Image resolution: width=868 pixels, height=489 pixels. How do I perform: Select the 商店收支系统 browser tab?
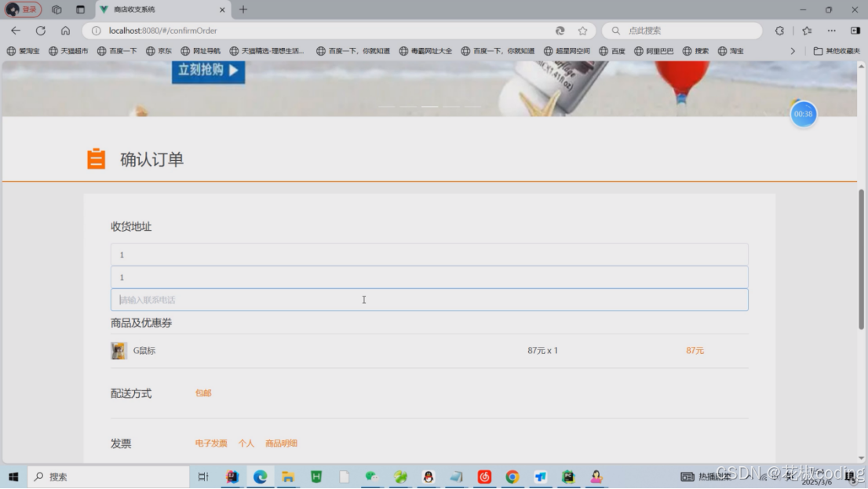162,9
